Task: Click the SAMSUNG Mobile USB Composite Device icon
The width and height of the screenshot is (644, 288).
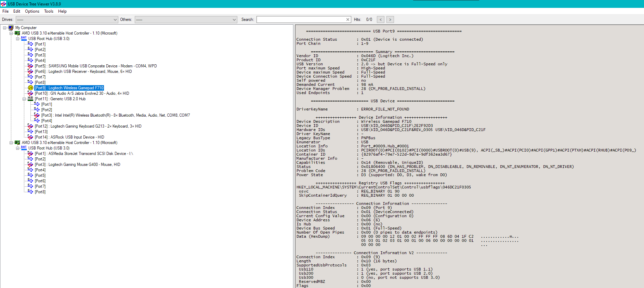Action: pos(30,66)
